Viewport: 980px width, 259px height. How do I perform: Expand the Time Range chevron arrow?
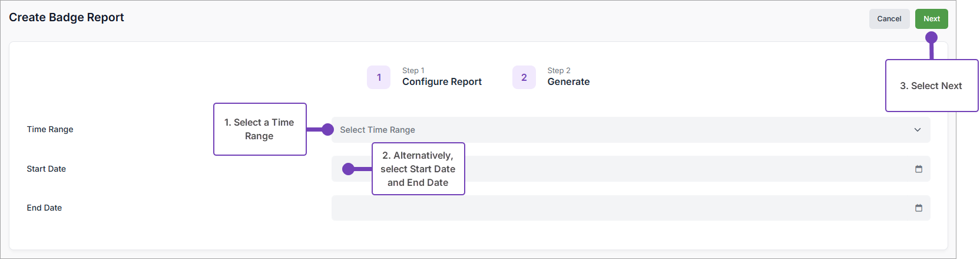tap(917, 130)
